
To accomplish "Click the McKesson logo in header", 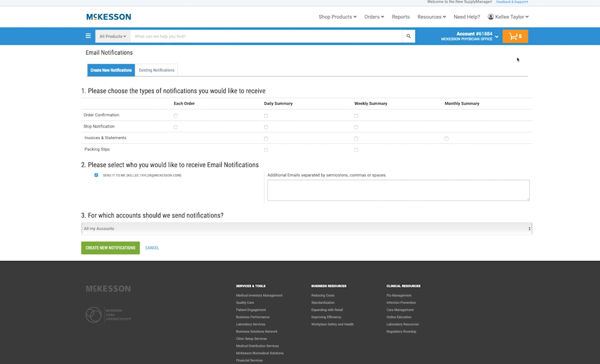I will coord(108,17).
